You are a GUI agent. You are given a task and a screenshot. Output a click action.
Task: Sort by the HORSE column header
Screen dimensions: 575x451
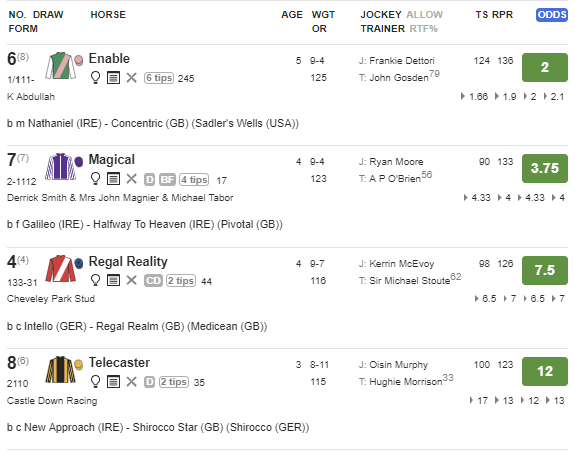coord(108,15)
